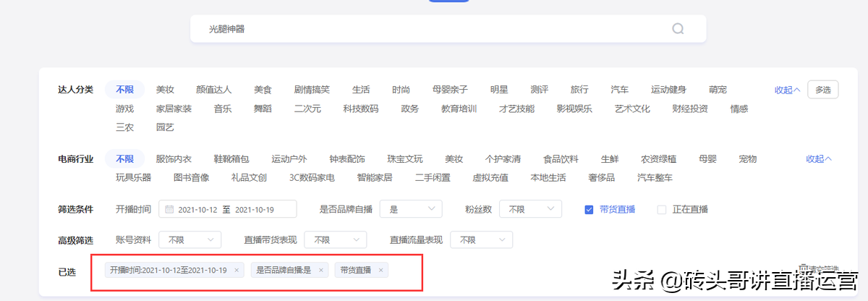Viewport: 868px width, 301px height.
Task: Choose the 舞蹈 category
Action: [263, 109]
